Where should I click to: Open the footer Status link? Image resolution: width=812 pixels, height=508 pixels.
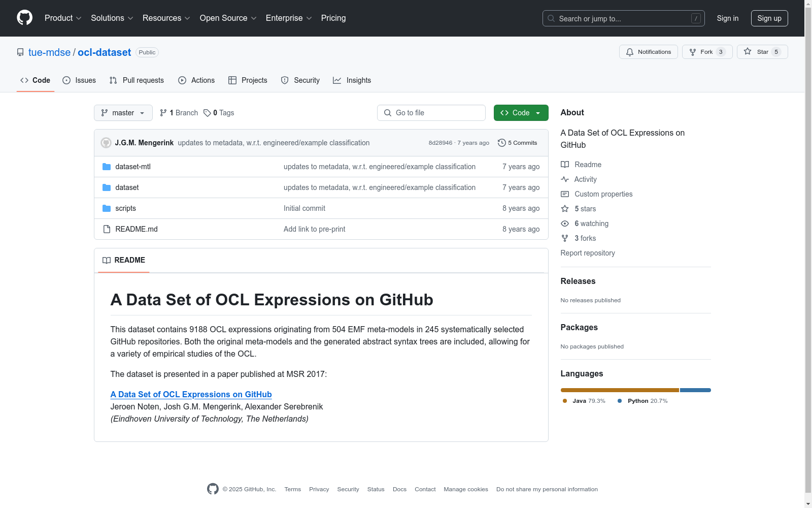click(376, 489)
